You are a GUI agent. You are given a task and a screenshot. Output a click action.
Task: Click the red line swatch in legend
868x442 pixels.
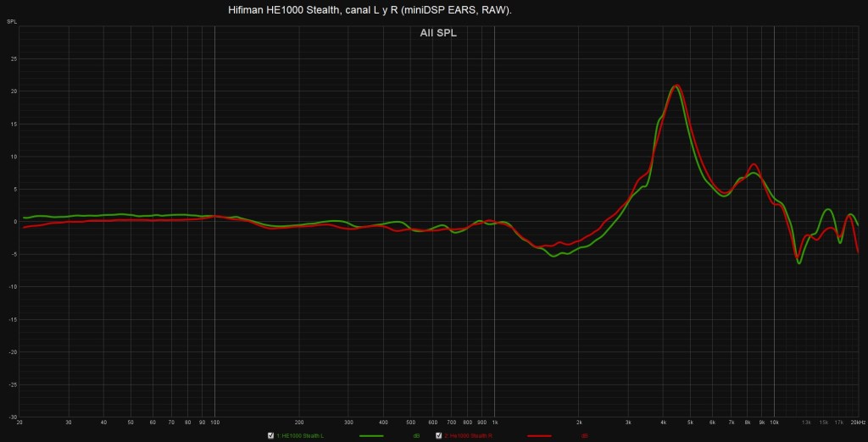pyautogui.click(x=539, y=435)
